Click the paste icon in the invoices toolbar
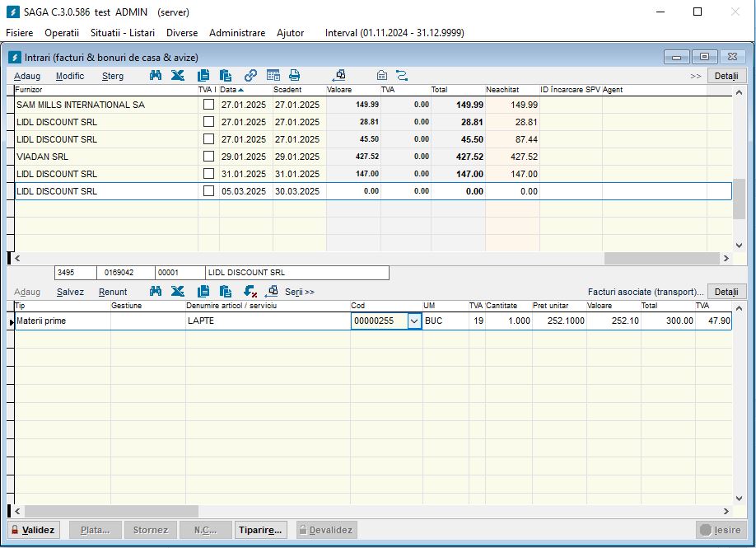 pyautogui.click(x=225, y=75)
